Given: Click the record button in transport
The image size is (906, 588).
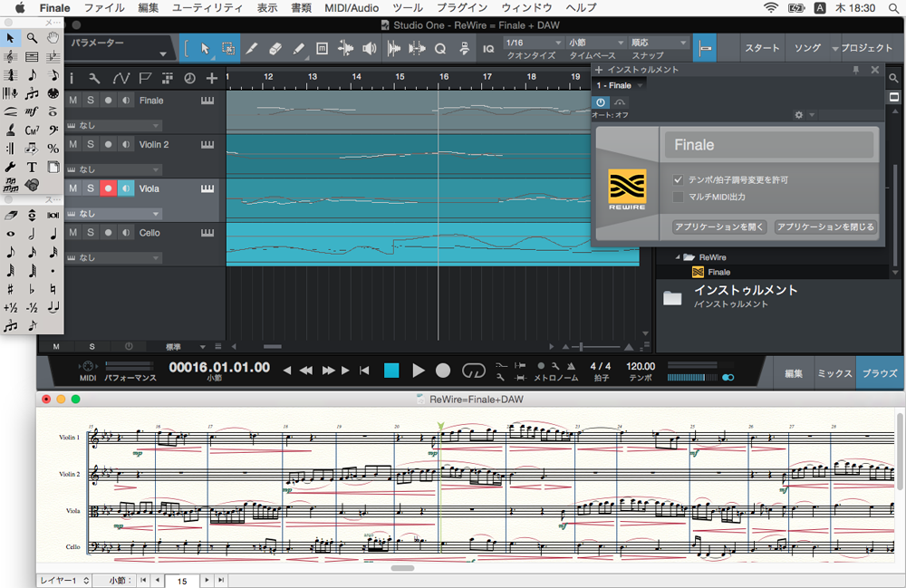Looking at the screenshot, I should [443, 371].
